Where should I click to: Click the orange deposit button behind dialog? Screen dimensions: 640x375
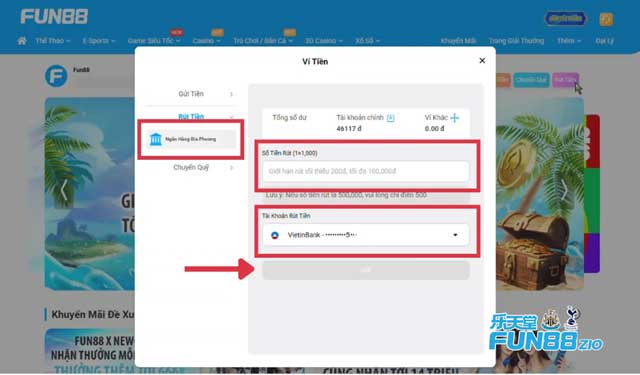(x=503, y=80)
